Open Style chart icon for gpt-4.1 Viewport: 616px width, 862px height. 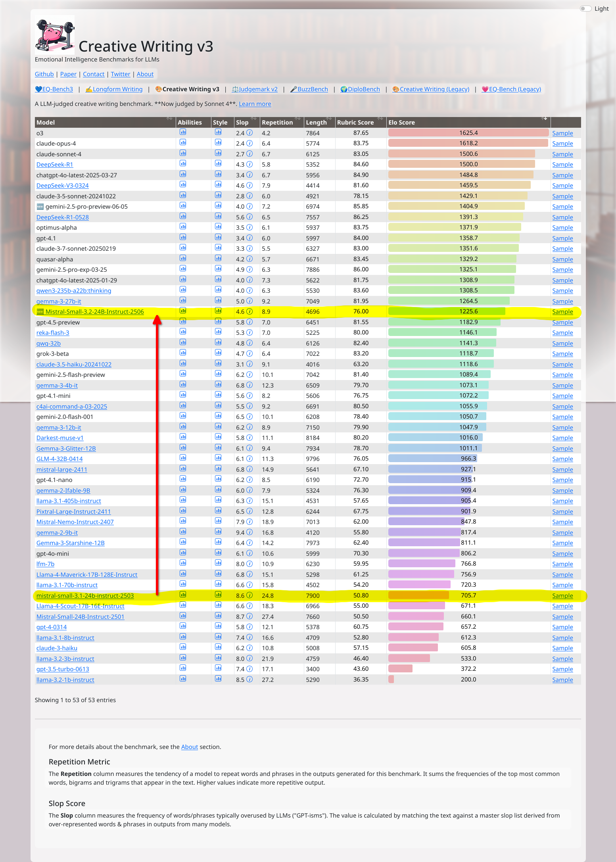(218, 237)
